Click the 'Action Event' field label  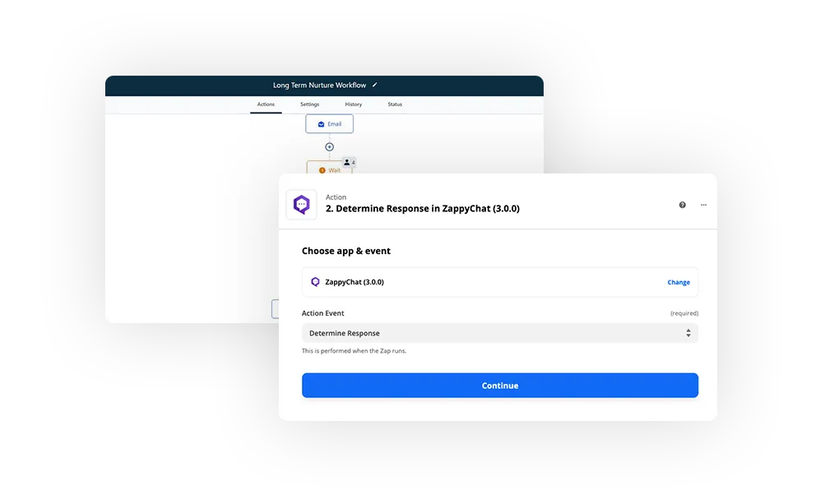point(322,313)
